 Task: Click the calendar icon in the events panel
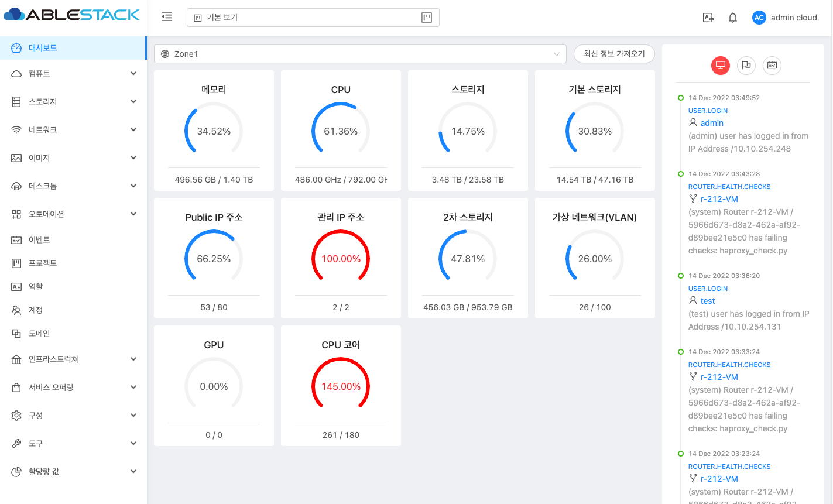pyautogui.click(x=772, y=66)
